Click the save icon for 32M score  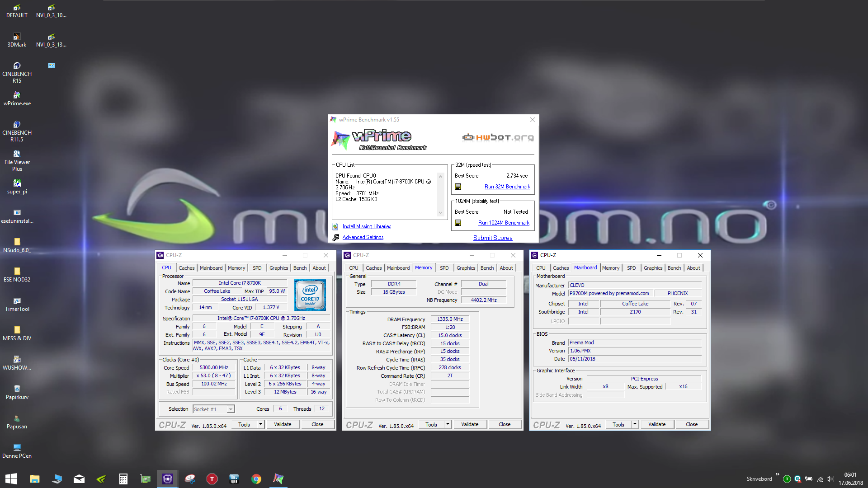458,187
